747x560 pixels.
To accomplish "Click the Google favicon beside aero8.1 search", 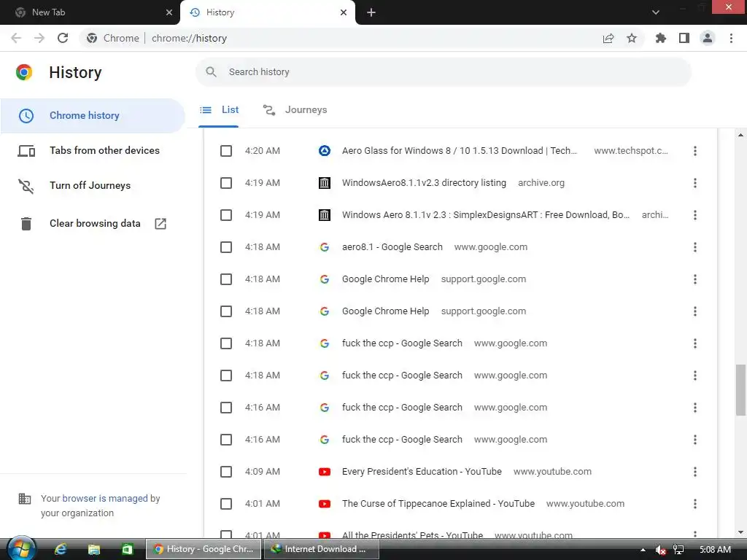I will (x=325, y=247).
